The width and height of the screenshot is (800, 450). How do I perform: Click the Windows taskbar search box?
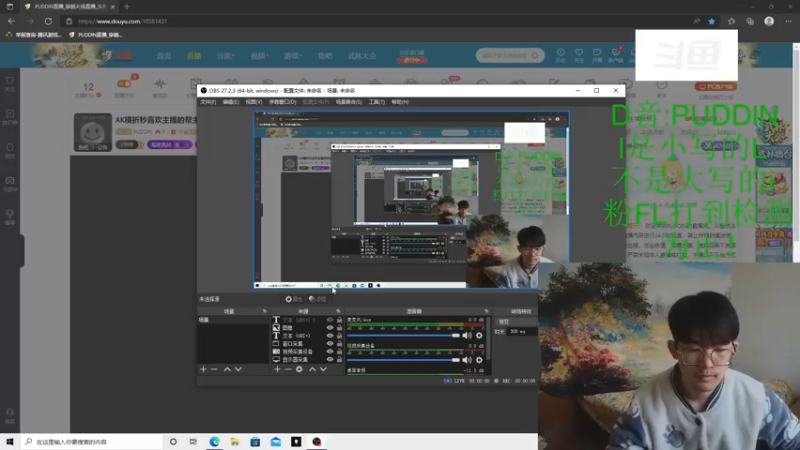tap(92, 442)
